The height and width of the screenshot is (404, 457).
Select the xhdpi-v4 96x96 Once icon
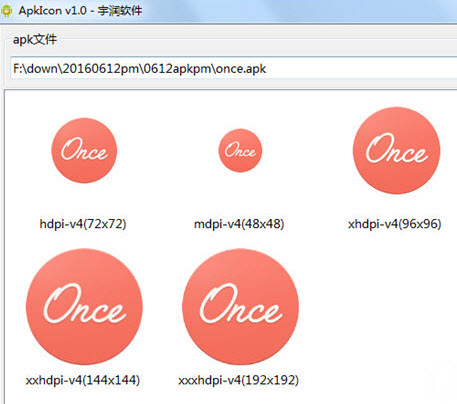(397, 150)
